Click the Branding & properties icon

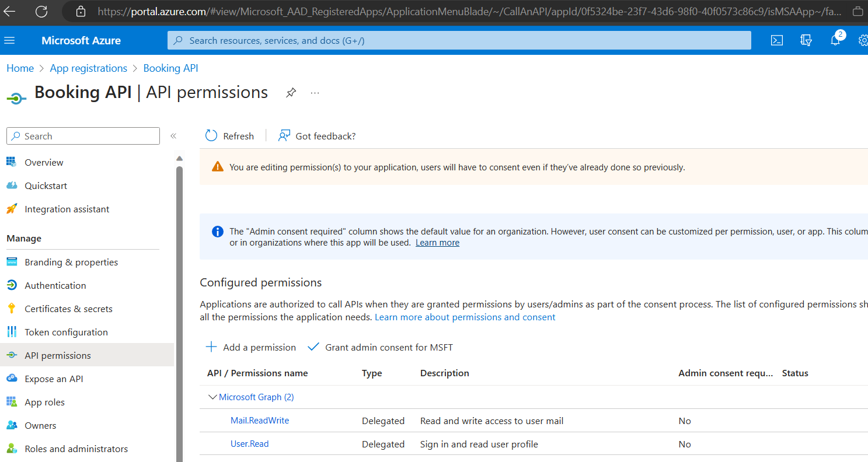coord(12,262)
